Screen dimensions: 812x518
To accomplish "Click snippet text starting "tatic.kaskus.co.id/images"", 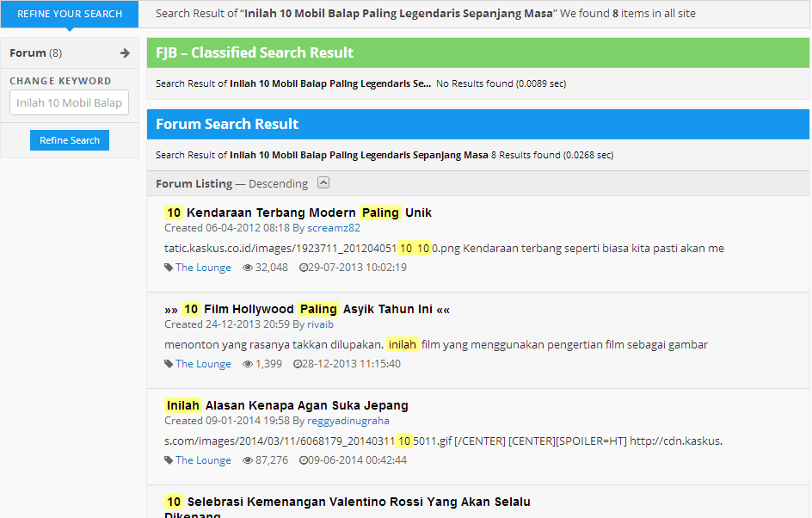I will [x=444, y=248].
